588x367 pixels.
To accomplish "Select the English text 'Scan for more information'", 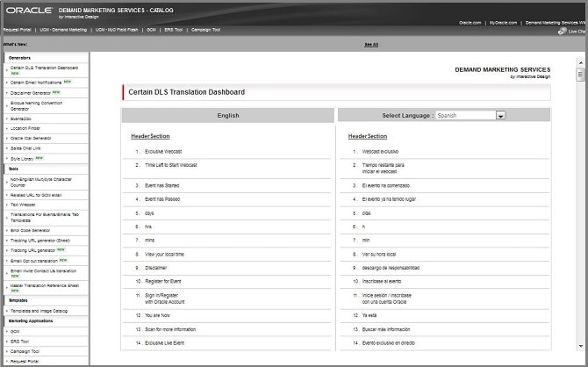I will click(170, 329).
